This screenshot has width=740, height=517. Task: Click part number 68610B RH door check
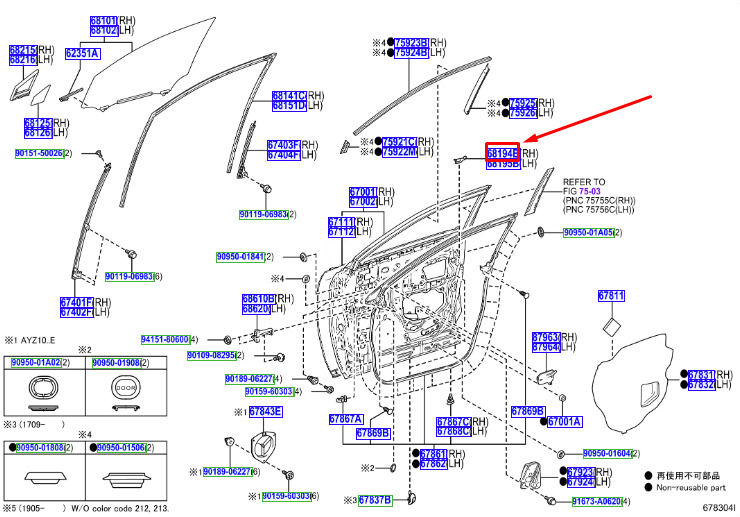[259, 299]
